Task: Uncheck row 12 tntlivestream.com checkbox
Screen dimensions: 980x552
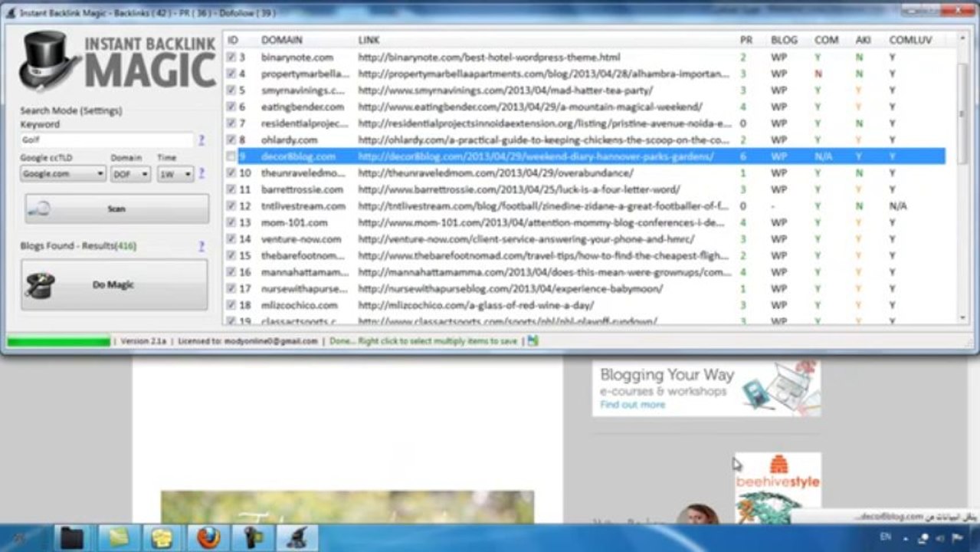Action: pos(231,206)
